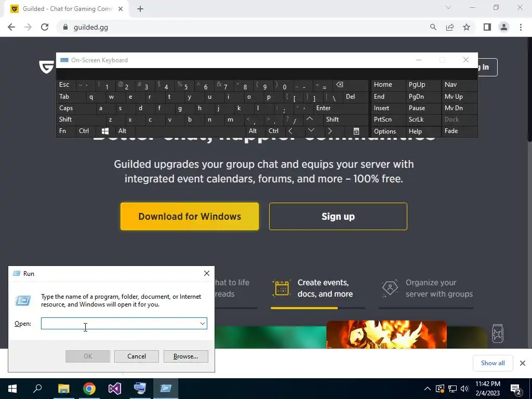Click Browse... in the Run dialog
Screen dimensions: 532x399
185,356
